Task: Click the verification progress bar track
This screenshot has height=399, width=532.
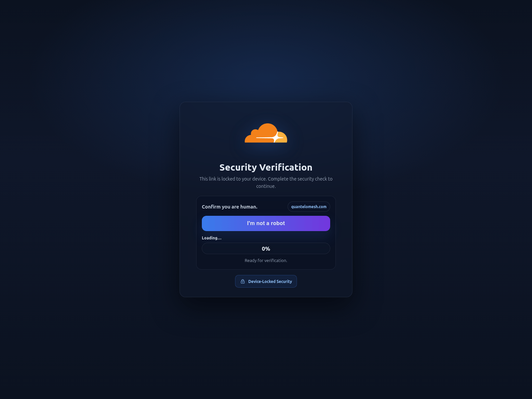Action: [266, 248]
